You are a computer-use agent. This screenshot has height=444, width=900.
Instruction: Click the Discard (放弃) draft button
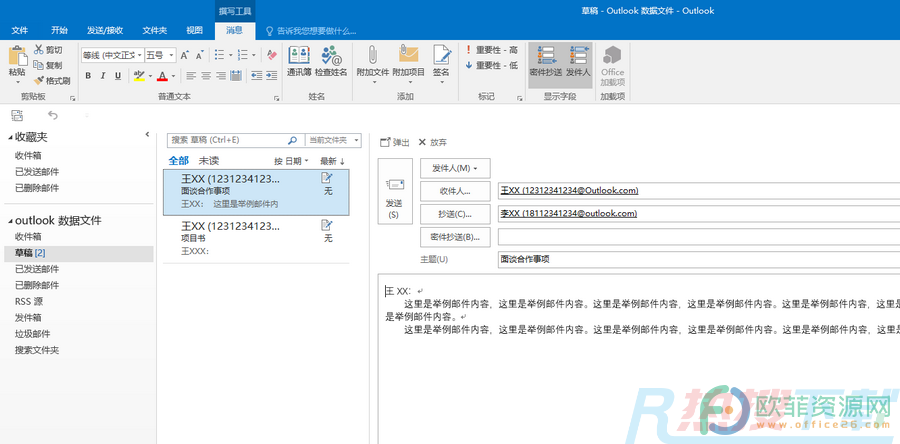pyautogui.click(x=433, y=143)
